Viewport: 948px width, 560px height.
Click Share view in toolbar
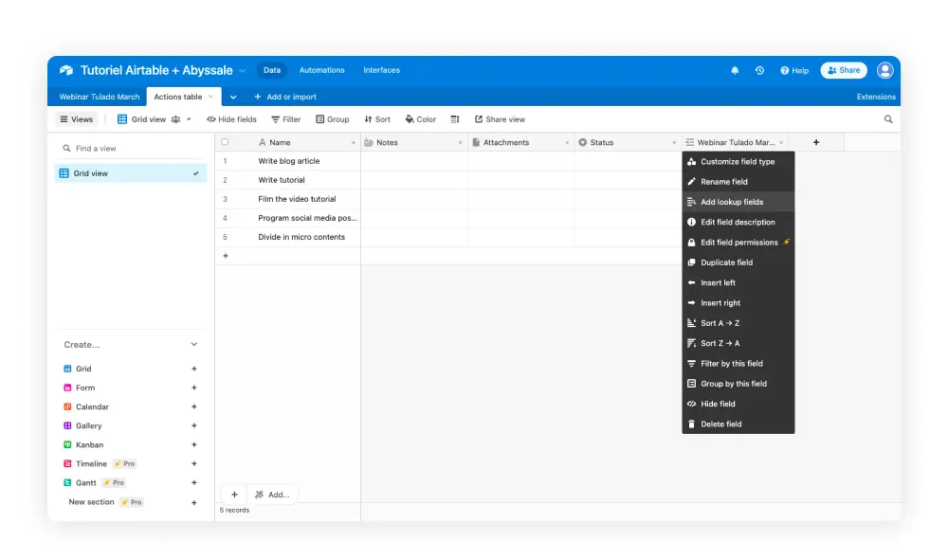(500, 119)
